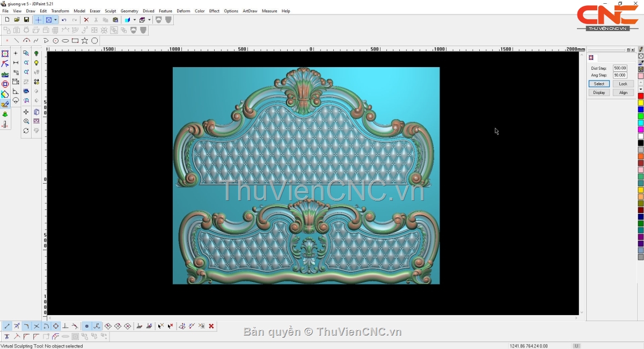The width and height of the screenshot is (644, 349).
Task: Click the Save file icon
Action: pyautogui.click(x=26, y=20)
